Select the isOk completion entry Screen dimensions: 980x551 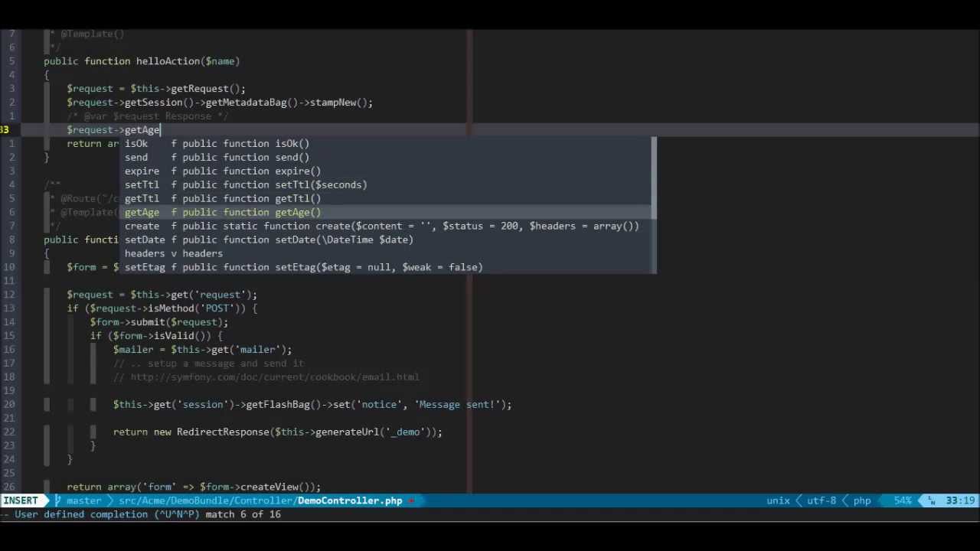(389, 144)
